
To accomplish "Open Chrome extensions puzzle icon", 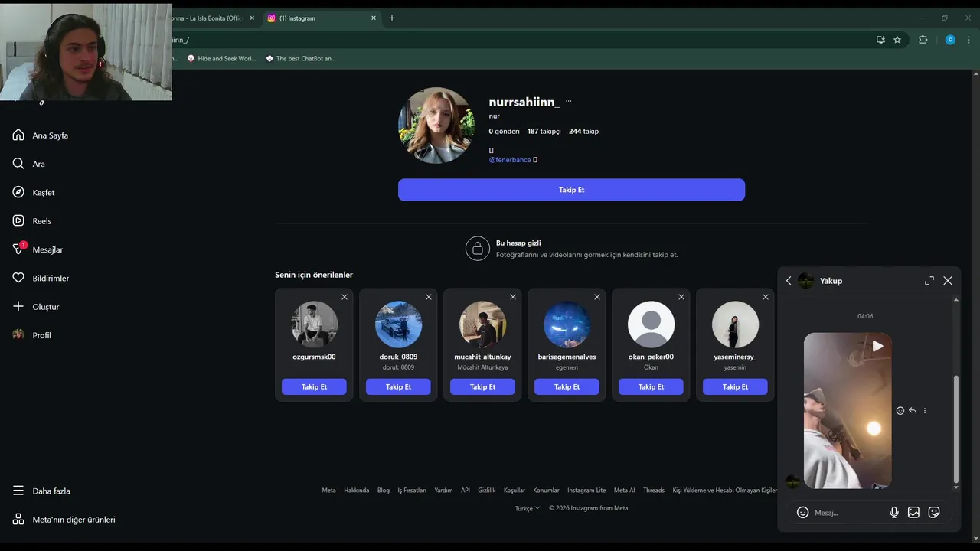I will click(x=923, y=40).
